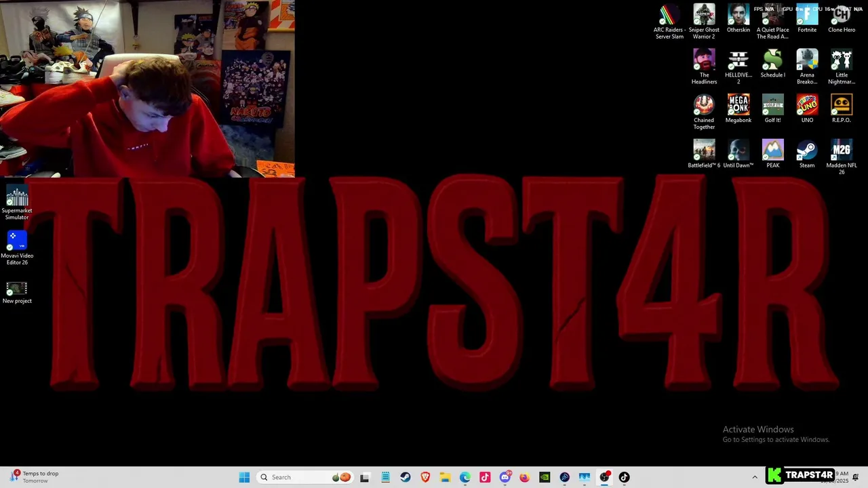
Task: Switch to OBS Studio taskbar icon
Action: (x=604, y=477)
